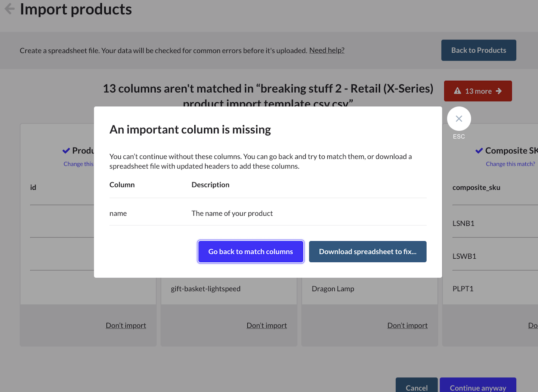Select 'Don't import' for the id column
Screen dimensions: 538x392
(126, 326)
